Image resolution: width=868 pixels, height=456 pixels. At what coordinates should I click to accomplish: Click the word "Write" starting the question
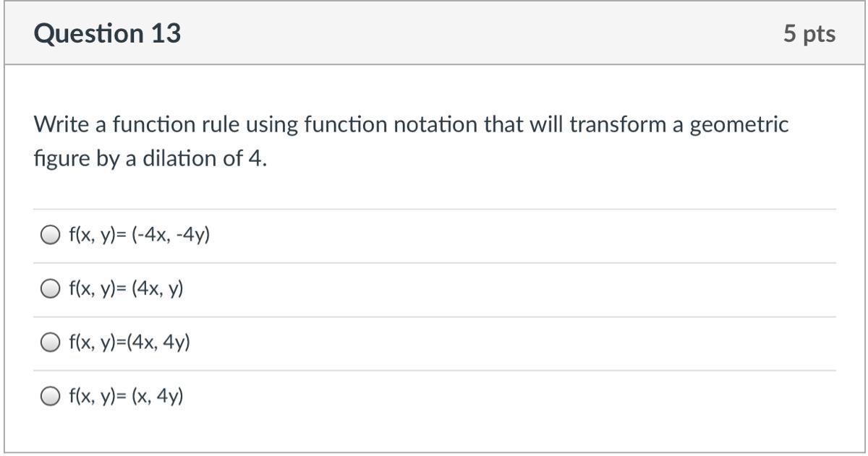(60, 125)
